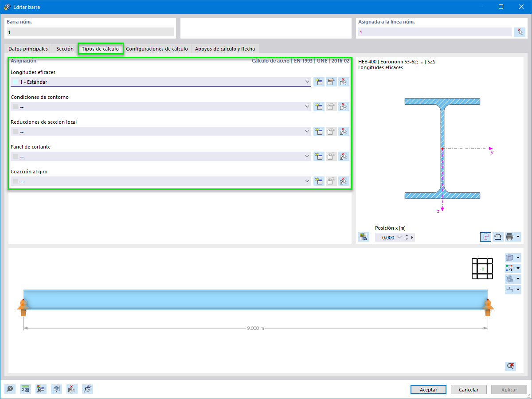This screenshot has height=399, width=532.
Task: Click the pick-and-delete icon in the Longitudes eficaces row
Action: coord(344,82)
